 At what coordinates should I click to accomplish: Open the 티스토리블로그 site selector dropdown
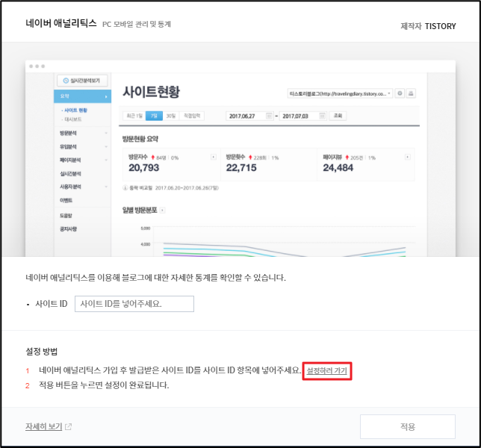pyautogui.click(x=340, y=93)
